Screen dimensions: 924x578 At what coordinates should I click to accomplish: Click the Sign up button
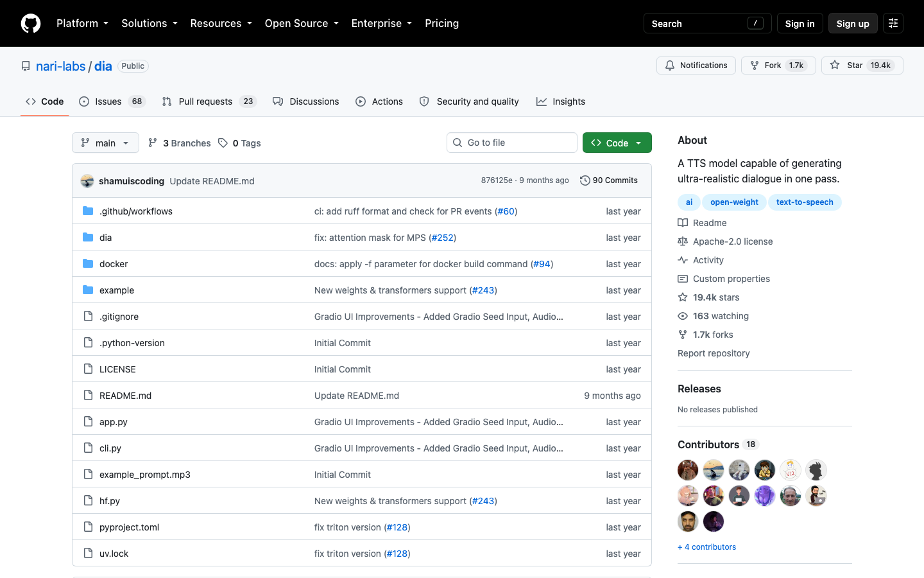pyautogui.click(x=853, y=23)
